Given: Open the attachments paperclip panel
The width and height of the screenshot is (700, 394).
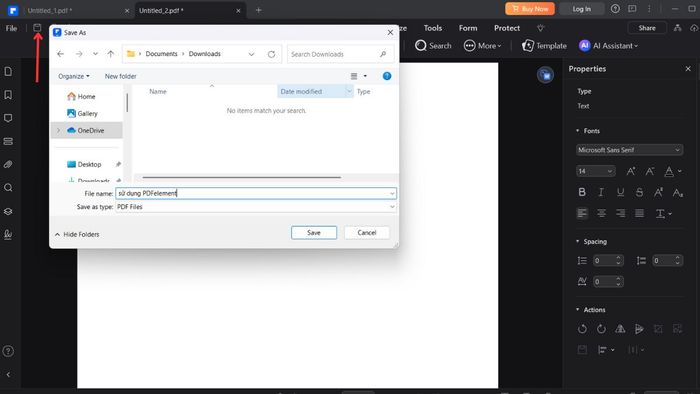Looking at the screenshot, I should click(x=8, y=165).
